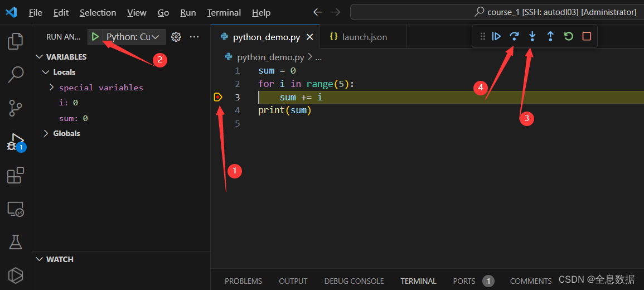Click Step Over in the debug toolbar
Screen dimensions: 644x290
514,37
